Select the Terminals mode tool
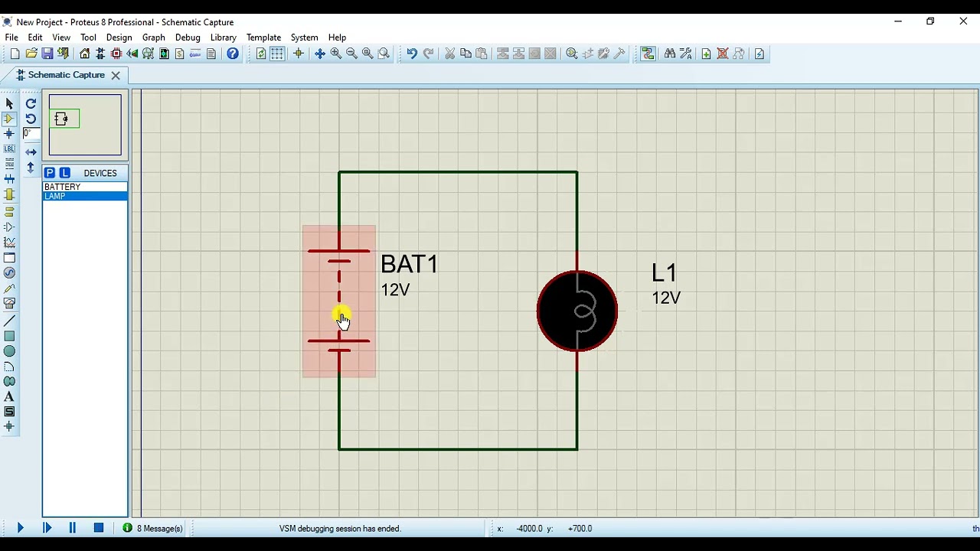The width and height of the screenshot is (980, 551). (9, 211)
